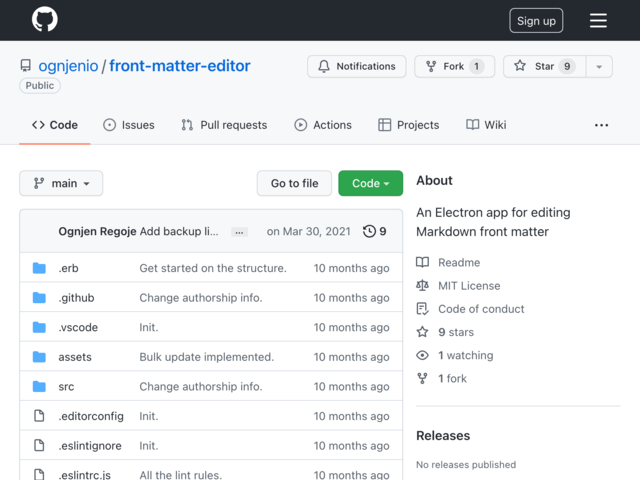Open Ognjen Regoje's author link
Image resolution: width=640 pixels, height=480 pixels.
tap(97, 231)
